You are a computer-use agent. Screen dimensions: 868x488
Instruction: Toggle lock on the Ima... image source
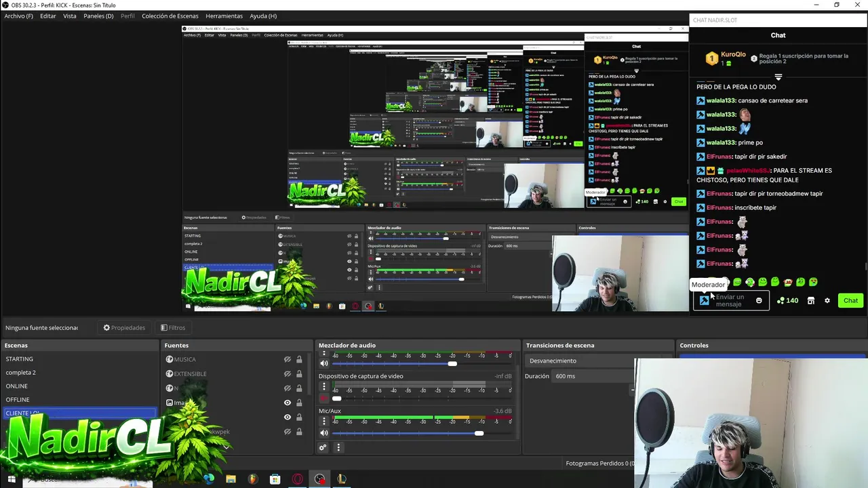click(x=299, y=403)
